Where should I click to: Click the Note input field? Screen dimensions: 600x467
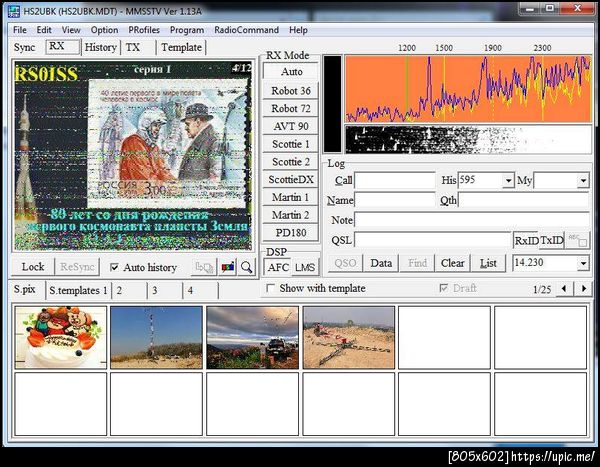pyautogui.click(x=472, y=220)
